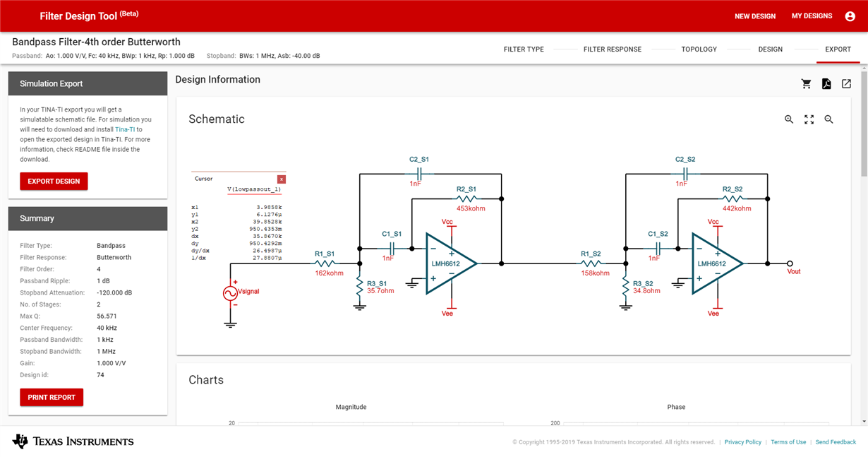Open the Terms of Use link
Screen dimensions: 868x457
(788, 442)
